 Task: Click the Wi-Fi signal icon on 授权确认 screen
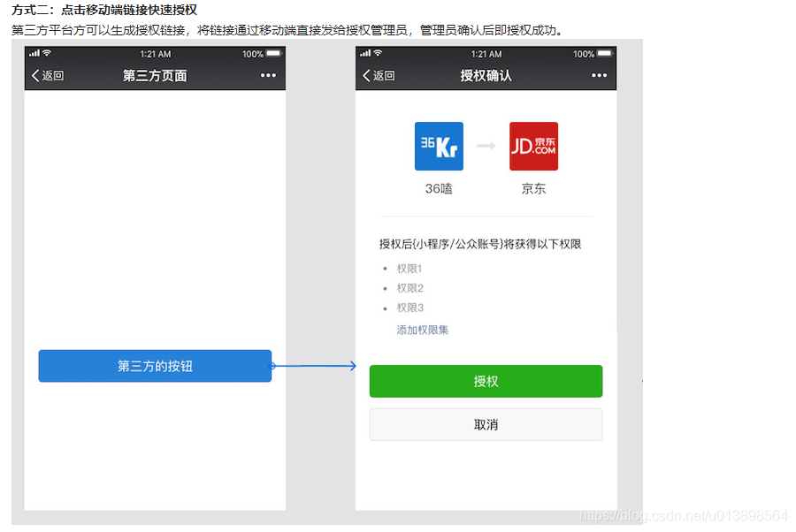point(378,53)
